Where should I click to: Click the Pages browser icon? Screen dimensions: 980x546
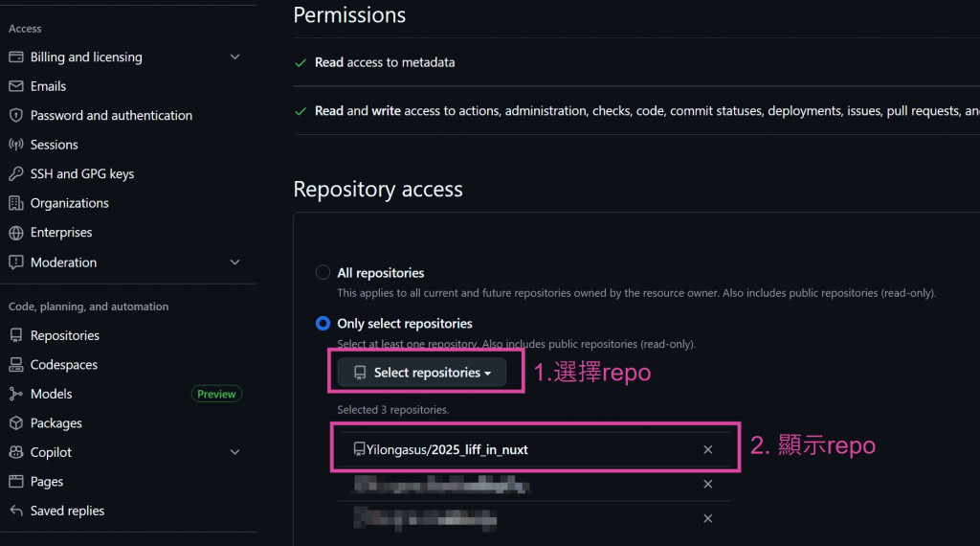(x=16, y=482)
